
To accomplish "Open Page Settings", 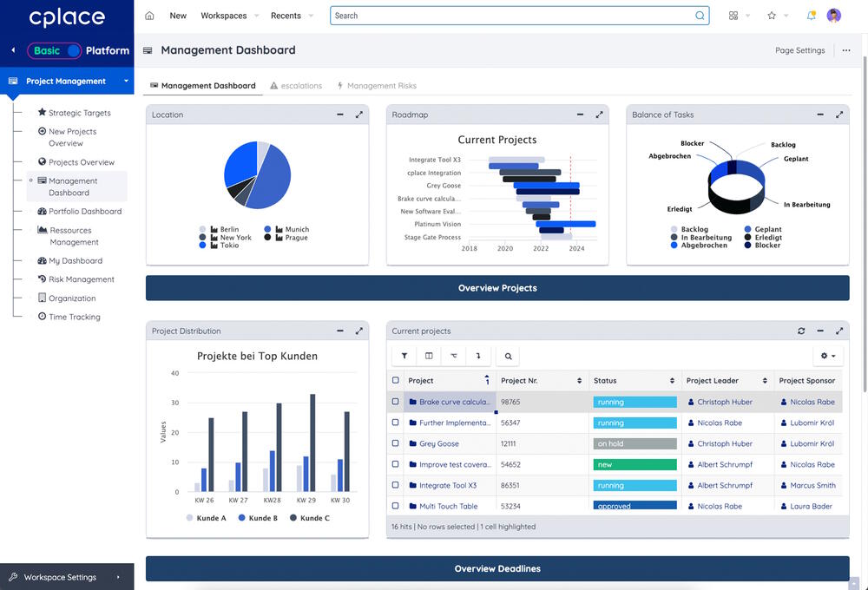I will [x=799, y=50].
